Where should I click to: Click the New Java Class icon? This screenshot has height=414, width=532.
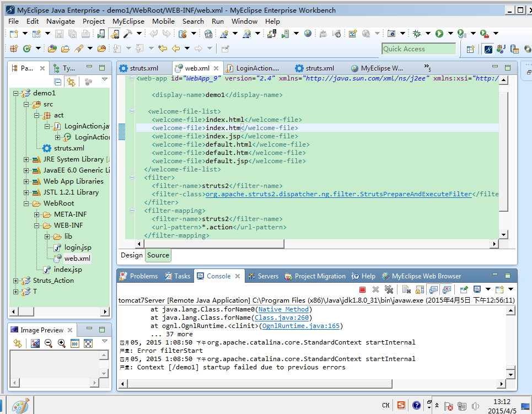27,49
